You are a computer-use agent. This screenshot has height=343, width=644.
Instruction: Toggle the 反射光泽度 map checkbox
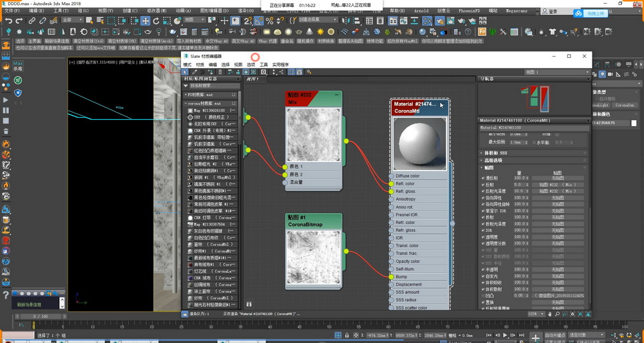[483, 191]
